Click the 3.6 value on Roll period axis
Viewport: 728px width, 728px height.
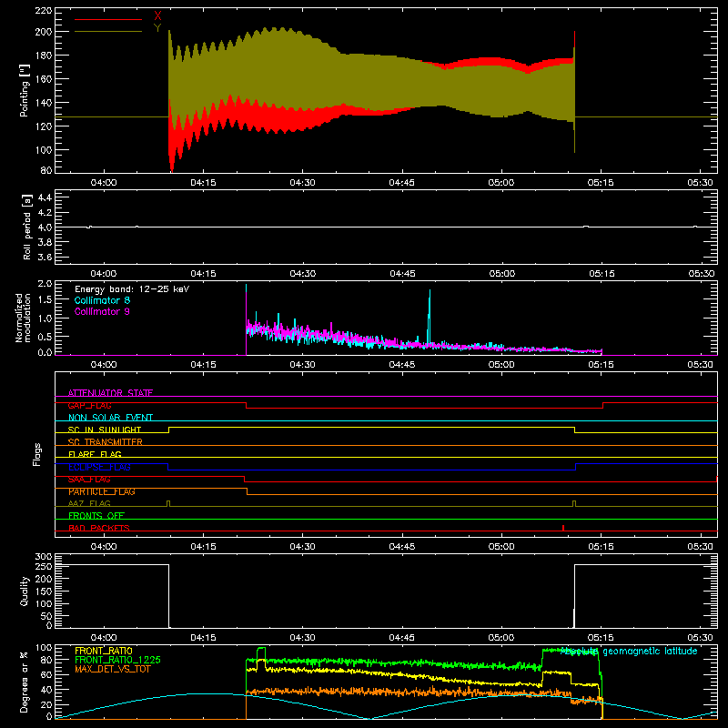(x=45, y=258)
